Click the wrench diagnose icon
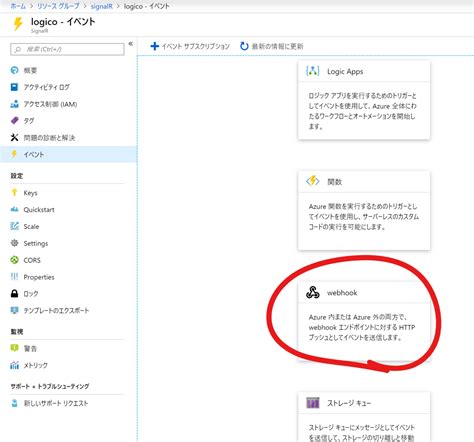 pyautogui.click(x=14, y=137)
